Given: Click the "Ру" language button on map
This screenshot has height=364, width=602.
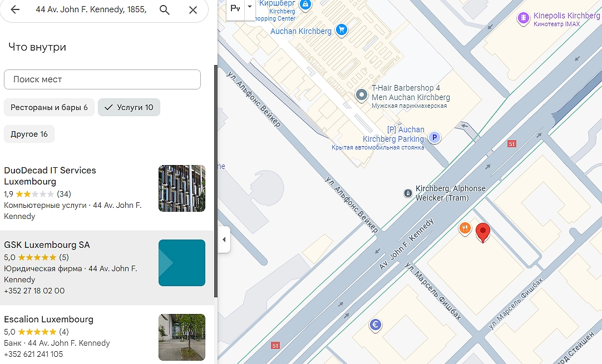Looking at the screenshot, I should coord(235,8).
